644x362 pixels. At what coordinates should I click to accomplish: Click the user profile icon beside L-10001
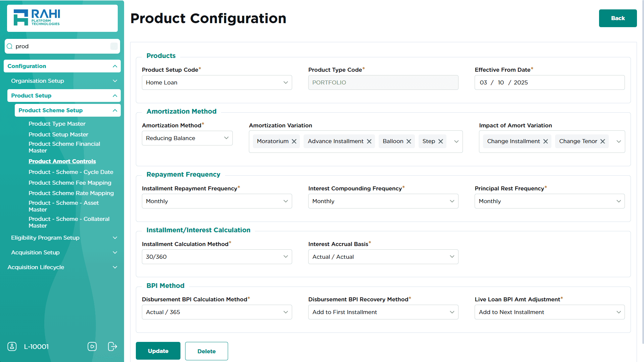point(12,346)
